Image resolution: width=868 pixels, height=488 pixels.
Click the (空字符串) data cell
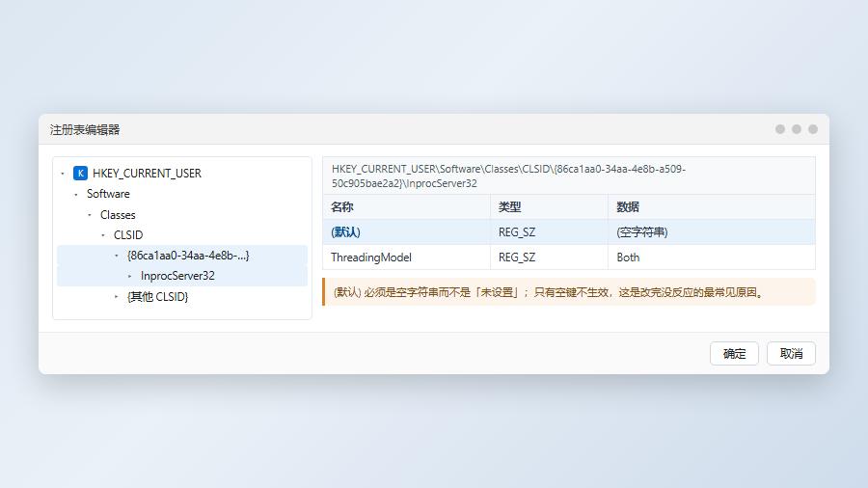[x=712, y=231]
